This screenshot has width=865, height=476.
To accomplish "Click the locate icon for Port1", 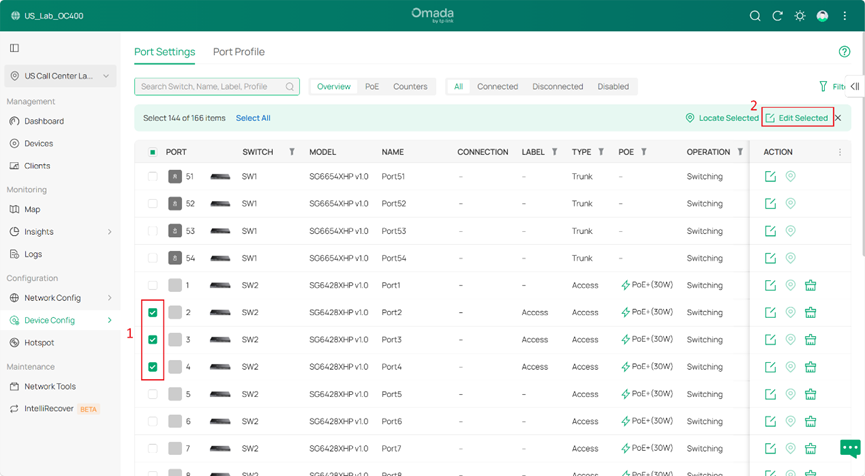I will click(x=791, y=285).
